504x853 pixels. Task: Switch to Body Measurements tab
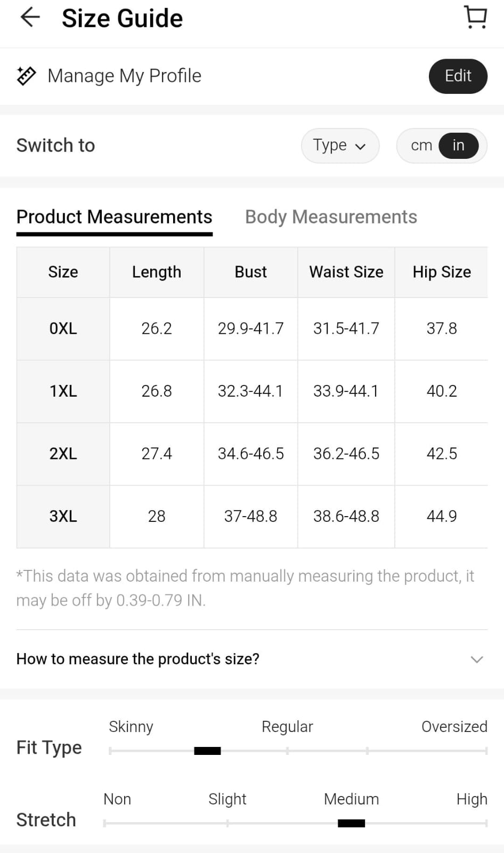click(x=331, y=217)
